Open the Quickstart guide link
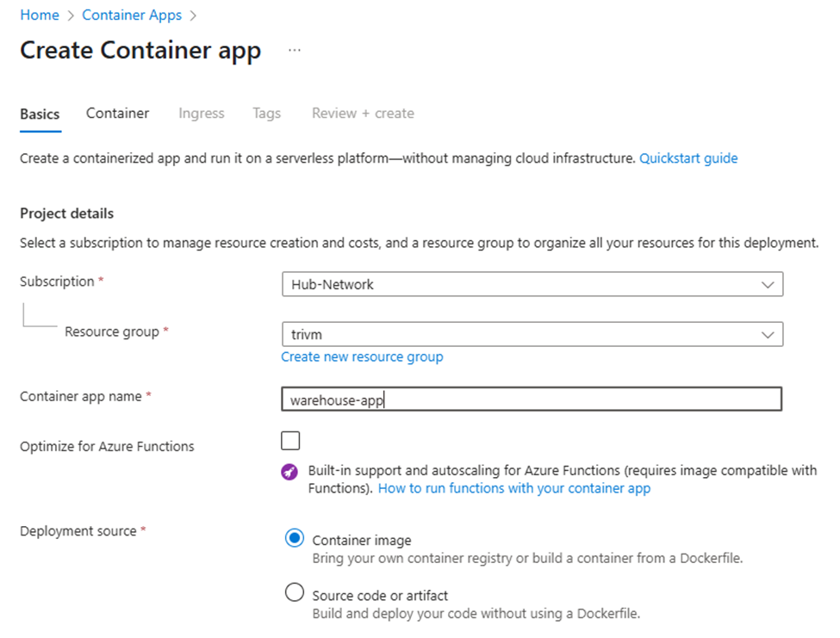The image size is (840, 638). tap(688, 158)
